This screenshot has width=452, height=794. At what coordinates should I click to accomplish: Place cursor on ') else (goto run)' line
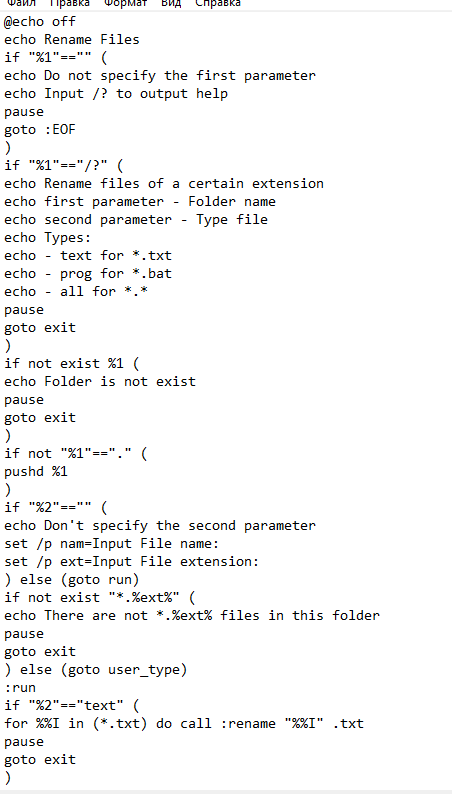[71, 579]
